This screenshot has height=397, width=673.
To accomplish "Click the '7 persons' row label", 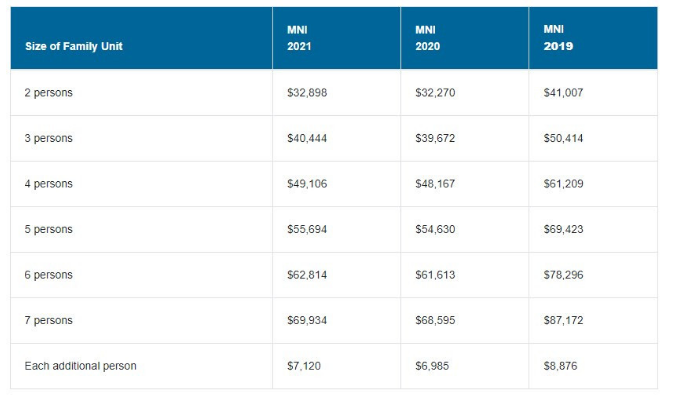I will click(x=49, y=320).
